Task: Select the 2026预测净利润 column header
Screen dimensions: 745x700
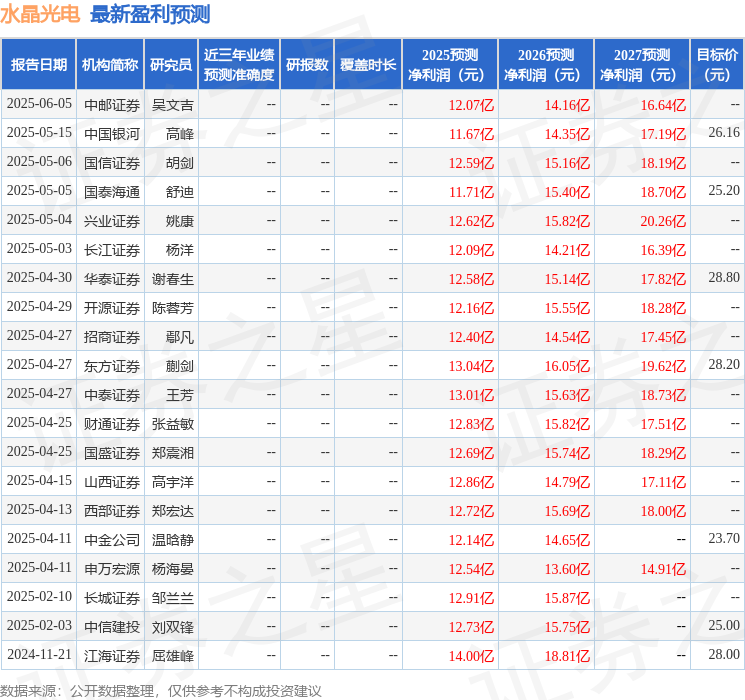Action: [545, 65]
